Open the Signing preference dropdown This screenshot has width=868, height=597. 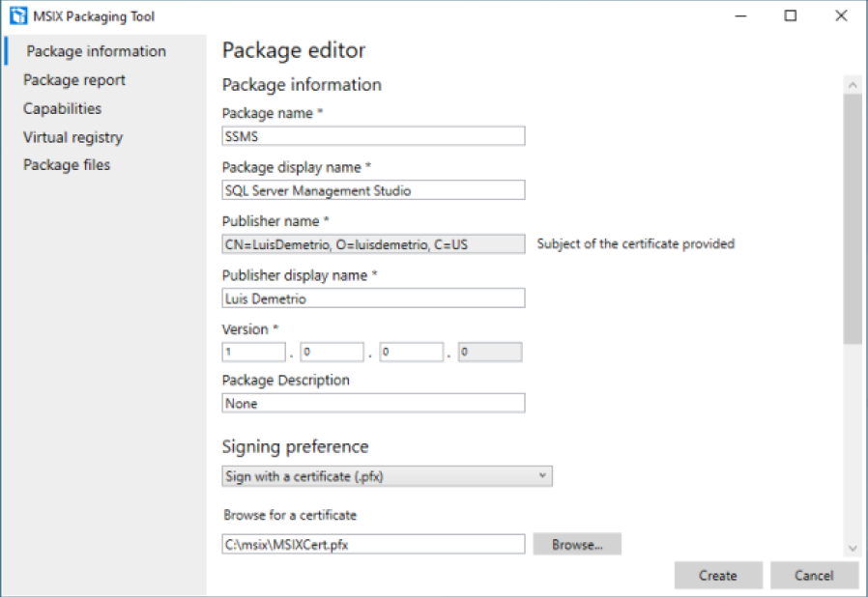(387, 476)
